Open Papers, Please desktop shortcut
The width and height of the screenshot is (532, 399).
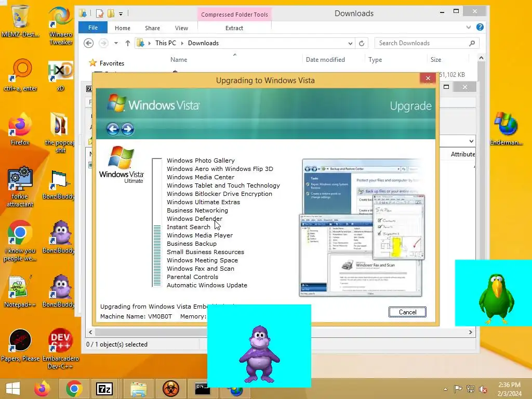tap(20, 345)
